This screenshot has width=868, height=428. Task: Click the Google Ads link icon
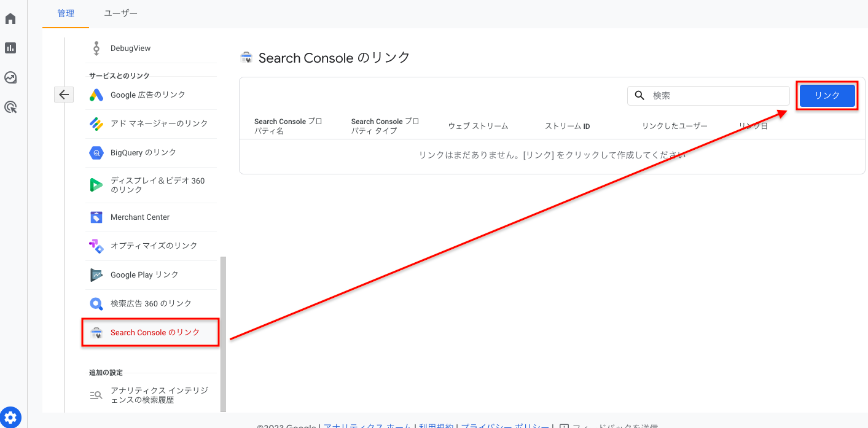click(96, 95)
